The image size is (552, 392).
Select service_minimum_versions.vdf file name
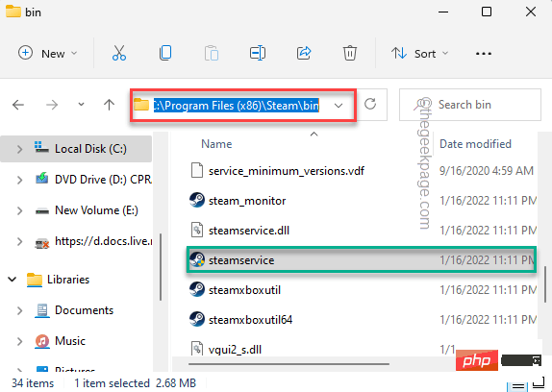click(287, 170)
